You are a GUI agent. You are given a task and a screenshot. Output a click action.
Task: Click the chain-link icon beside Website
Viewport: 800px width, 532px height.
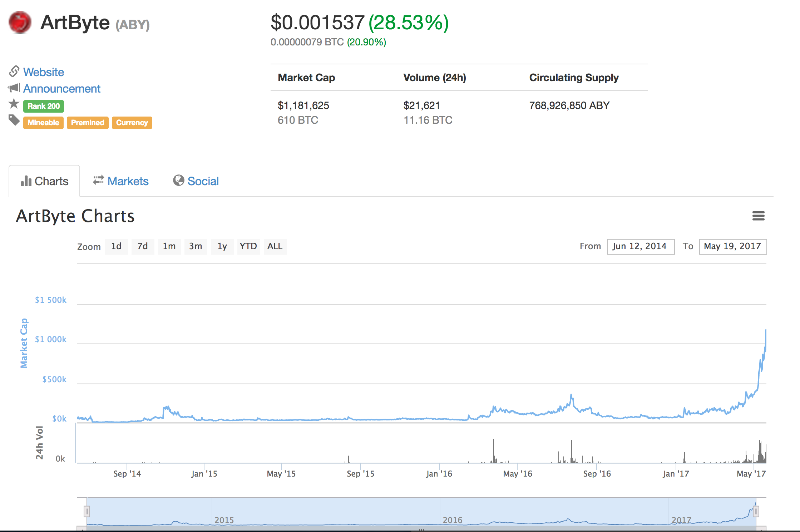point(14,71)
